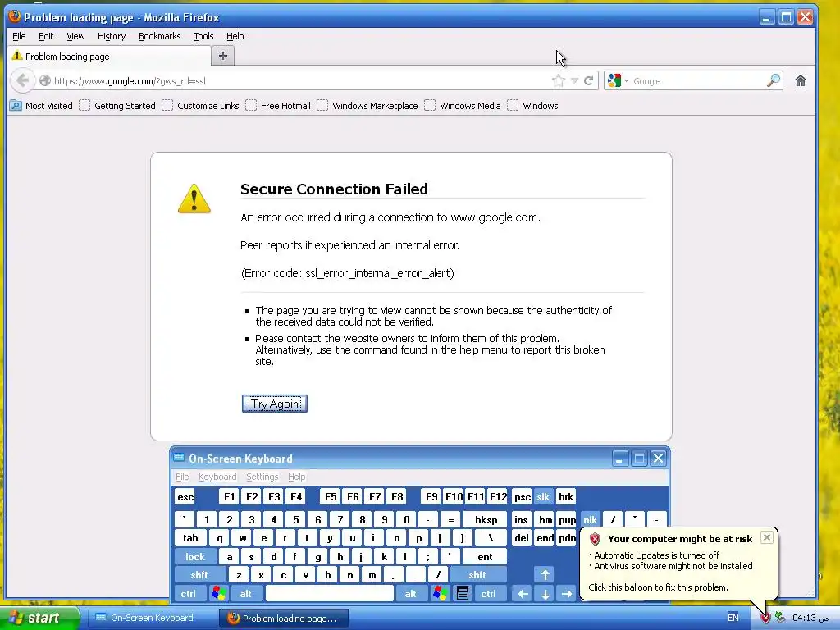Click the application menu key on keyboard
This screenshot has width=840, height=630.
[x=463, y=594]
